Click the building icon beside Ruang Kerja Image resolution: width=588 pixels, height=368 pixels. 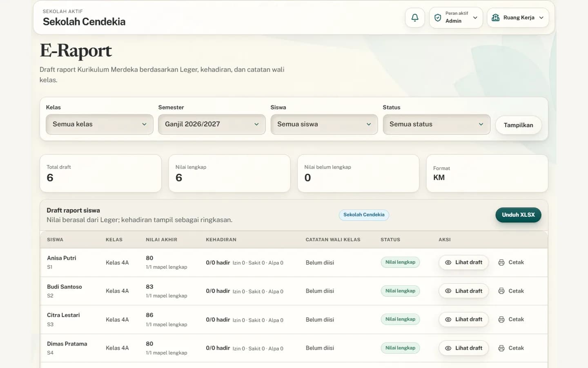pos(496,18)
